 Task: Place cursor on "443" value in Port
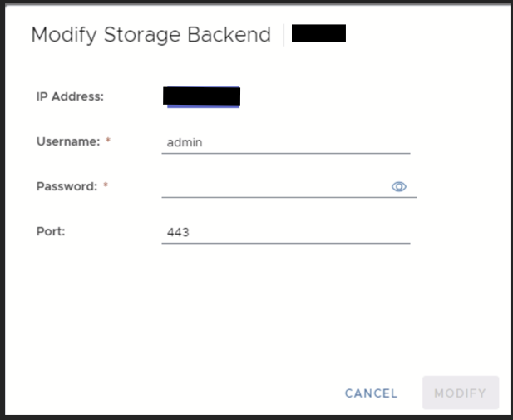(178, 232)
